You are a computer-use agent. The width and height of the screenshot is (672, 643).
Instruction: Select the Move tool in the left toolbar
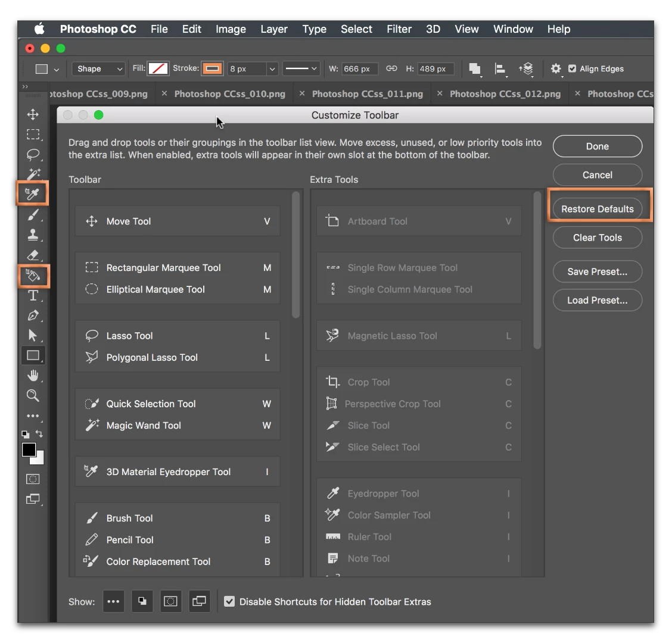(x=33, y=114)
